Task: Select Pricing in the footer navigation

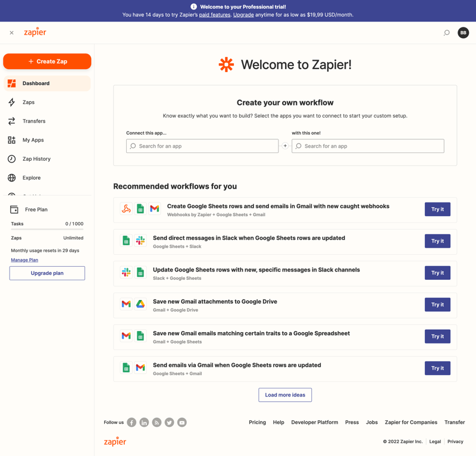Action: click(257, 422)
